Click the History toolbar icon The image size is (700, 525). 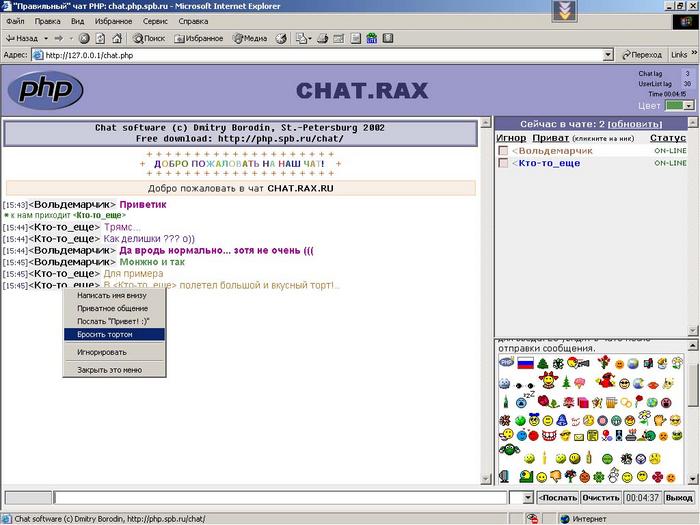[281, 39]
